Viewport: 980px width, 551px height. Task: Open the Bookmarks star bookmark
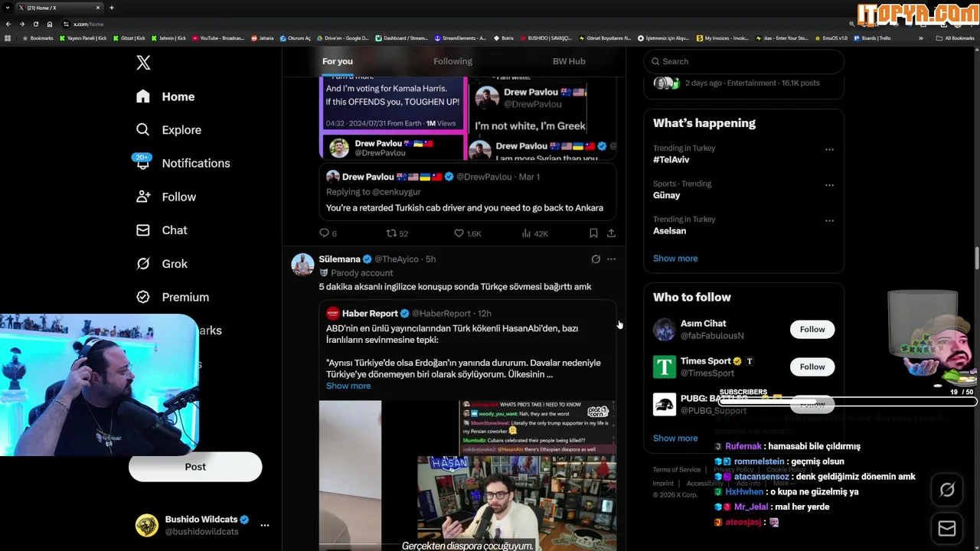[38, 38]
